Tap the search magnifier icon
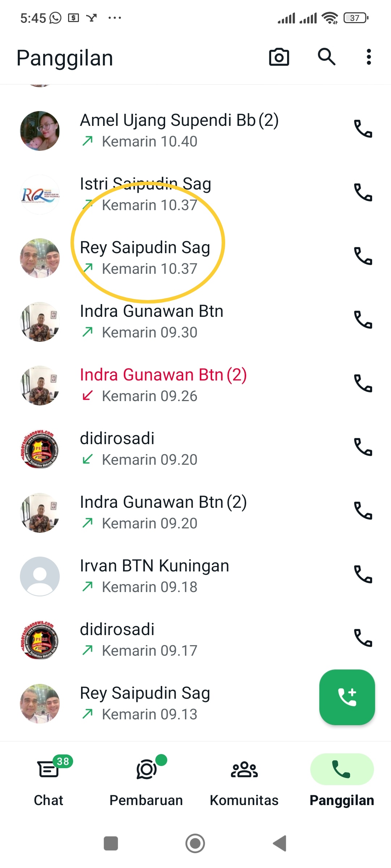This screenshot has height=868, width=391. [x=327, y=57]
